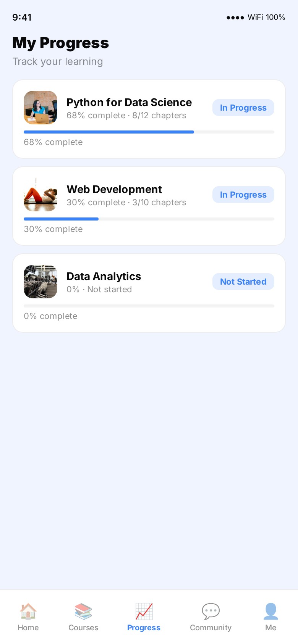Open Courses books icon
This screenshot has width=298, height=644.
pos(83,611)
